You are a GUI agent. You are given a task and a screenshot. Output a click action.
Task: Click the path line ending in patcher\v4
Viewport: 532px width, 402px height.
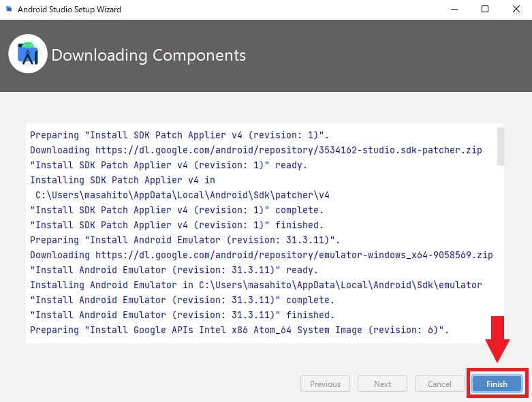(x=183, y=195)
